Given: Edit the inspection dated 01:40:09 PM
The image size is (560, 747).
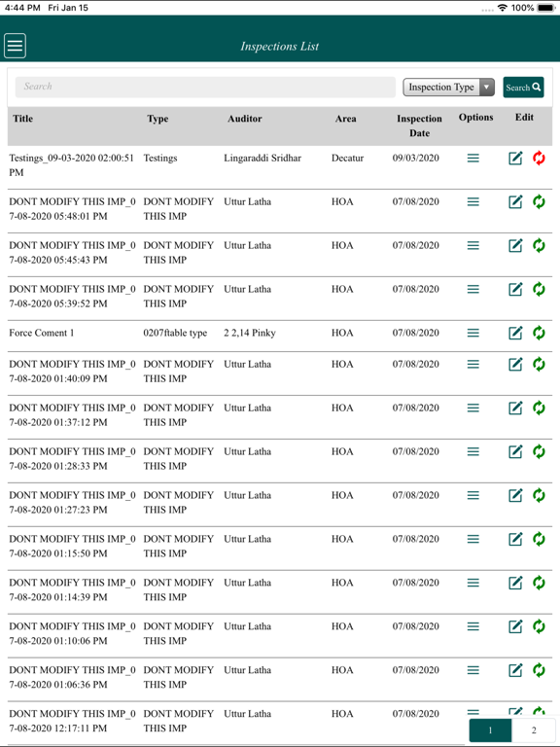Looking at the screenshot, I should click(515, 364).
